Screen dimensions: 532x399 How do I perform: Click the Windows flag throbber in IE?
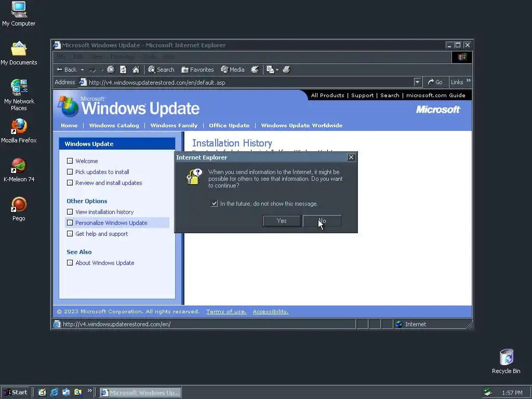point(462,57)
